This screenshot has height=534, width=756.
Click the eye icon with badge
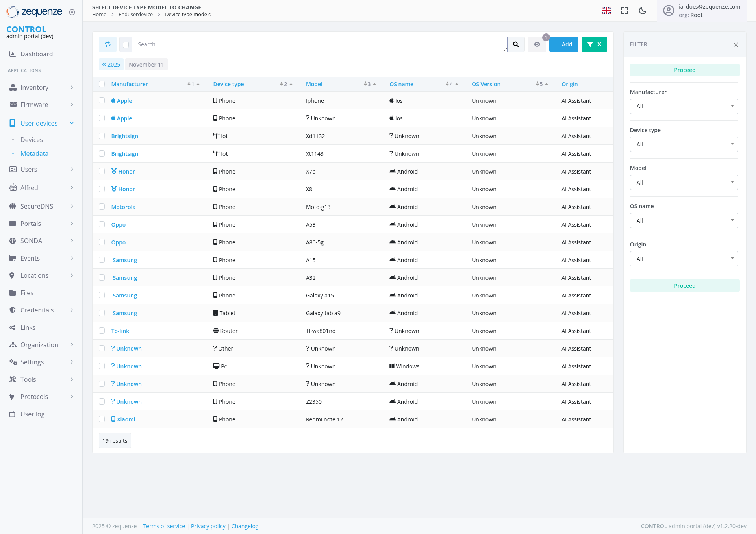[x=537, y=44]
